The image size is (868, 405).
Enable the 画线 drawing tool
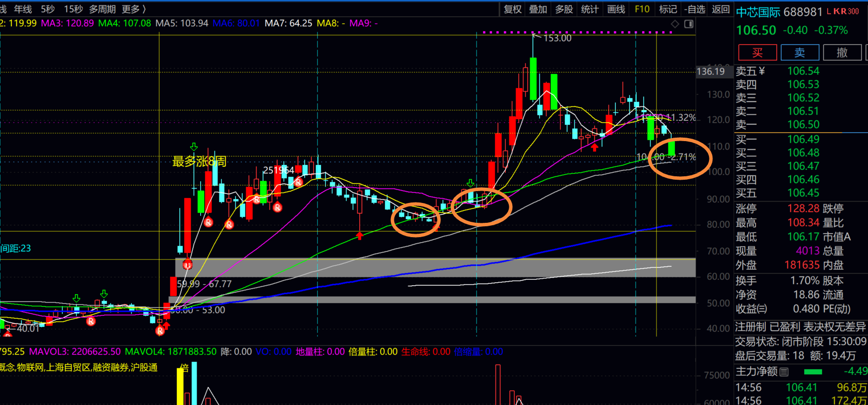click(616, 9)
